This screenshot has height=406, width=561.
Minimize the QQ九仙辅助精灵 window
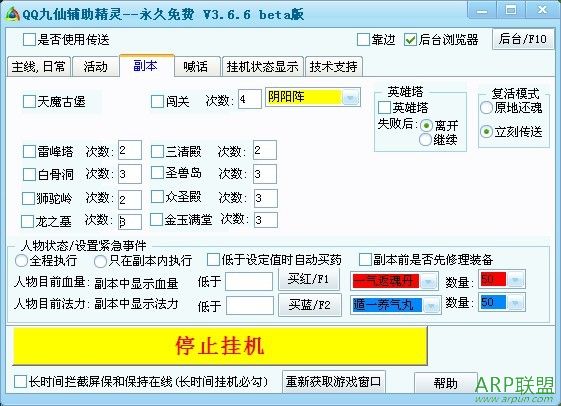click(482, 11)
